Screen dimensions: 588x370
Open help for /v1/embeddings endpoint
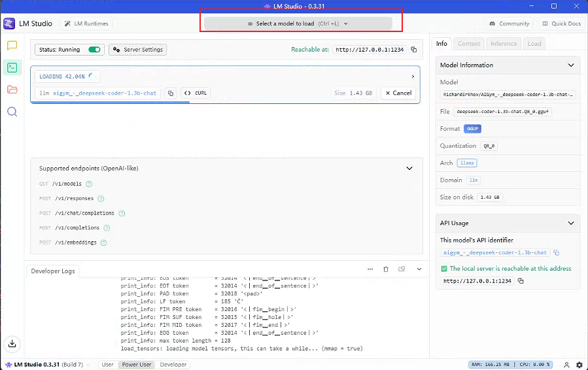click(104, 243)
